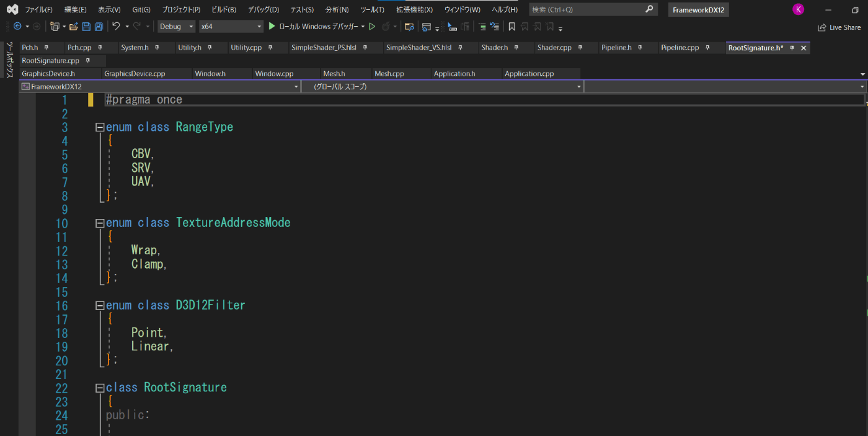Click the Save All icon
Screen dimensions: 868x436
98,27
